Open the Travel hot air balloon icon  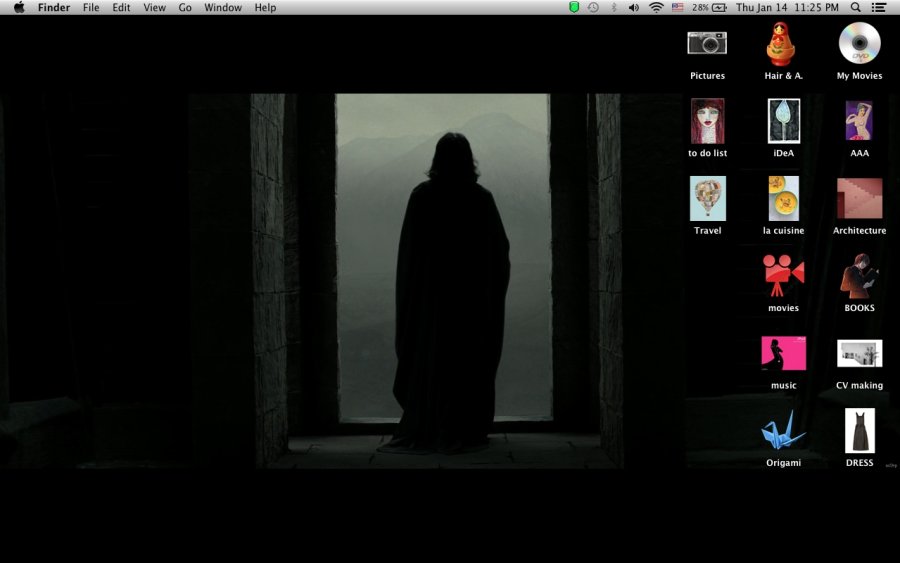707,199
